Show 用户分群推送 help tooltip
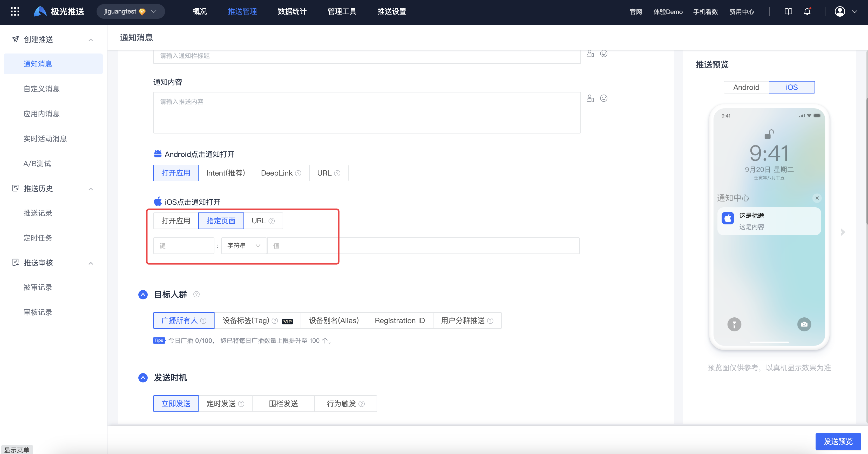Viewport: 868px width, 454px height. click(x=490, y=321)
